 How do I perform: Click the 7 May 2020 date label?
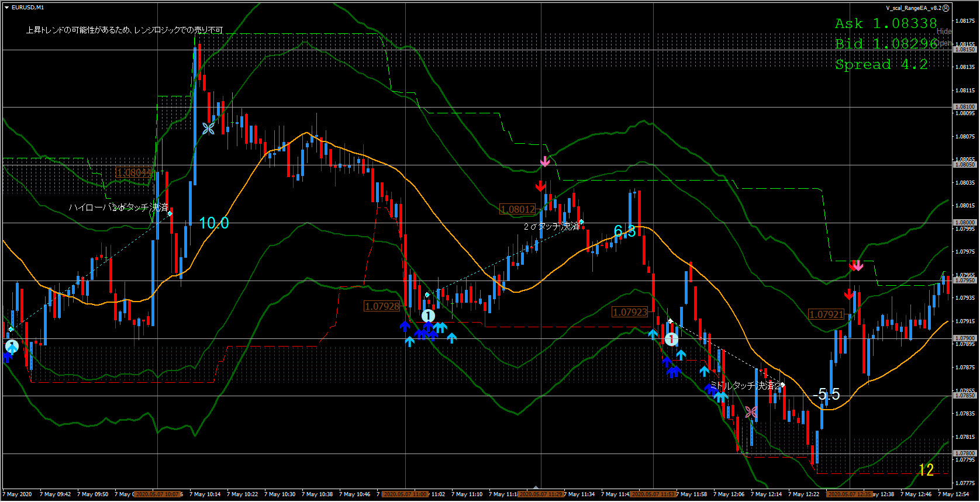(18, 494)
